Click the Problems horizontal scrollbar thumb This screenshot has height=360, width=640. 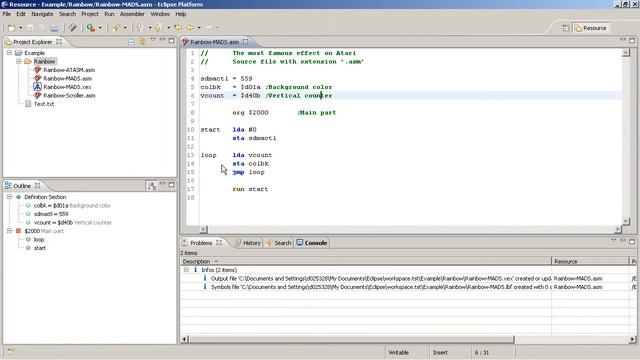tap(352, 339)
